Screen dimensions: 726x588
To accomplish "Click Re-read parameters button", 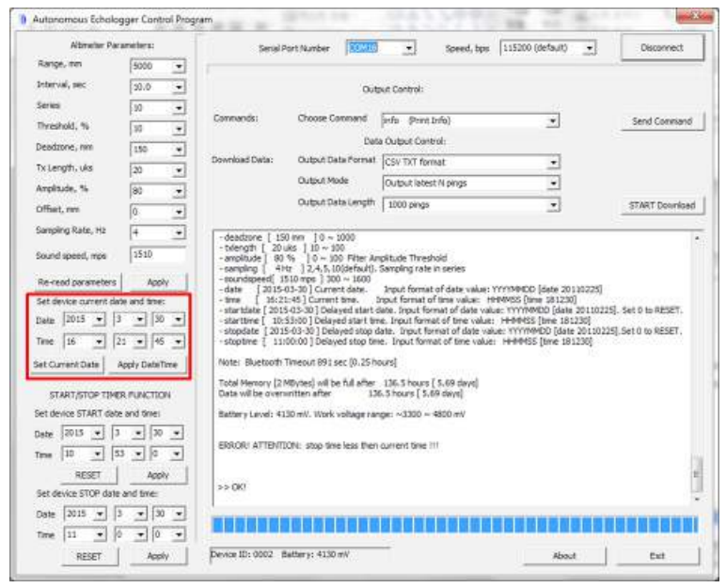I will point(77,281).
